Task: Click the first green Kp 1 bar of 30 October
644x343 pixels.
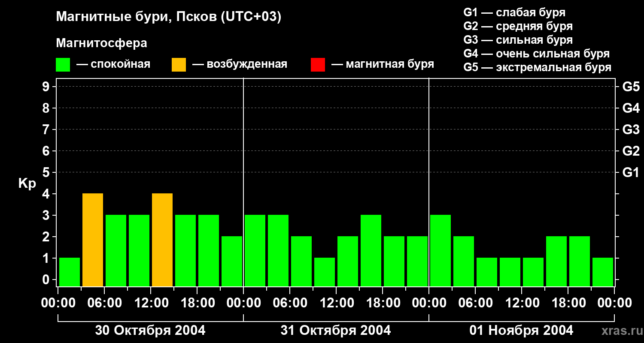Action: 70,272
